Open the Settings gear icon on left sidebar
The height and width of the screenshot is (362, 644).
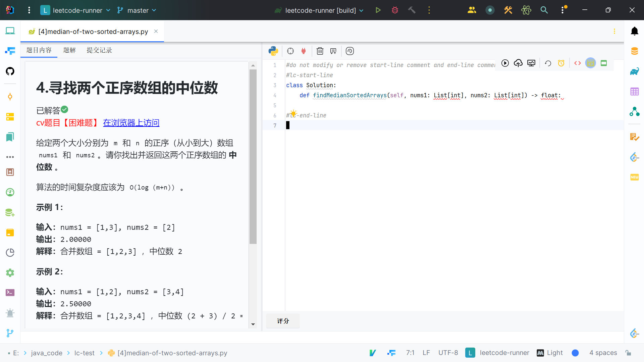point(10,273)
